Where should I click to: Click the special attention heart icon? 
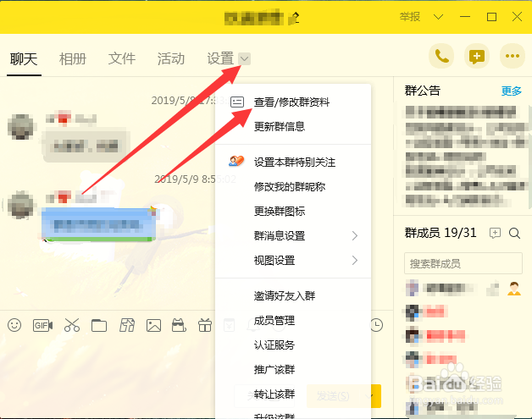click(236, 161)
